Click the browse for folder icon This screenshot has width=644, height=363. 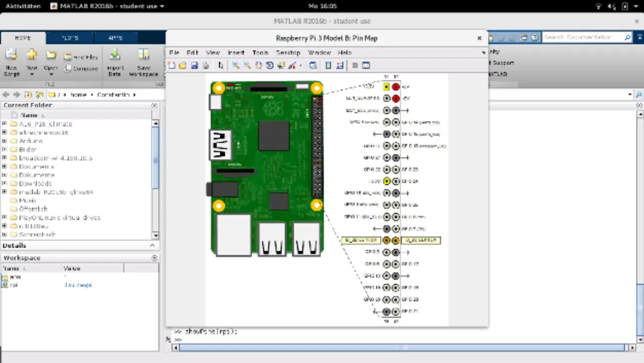point(39,95)
